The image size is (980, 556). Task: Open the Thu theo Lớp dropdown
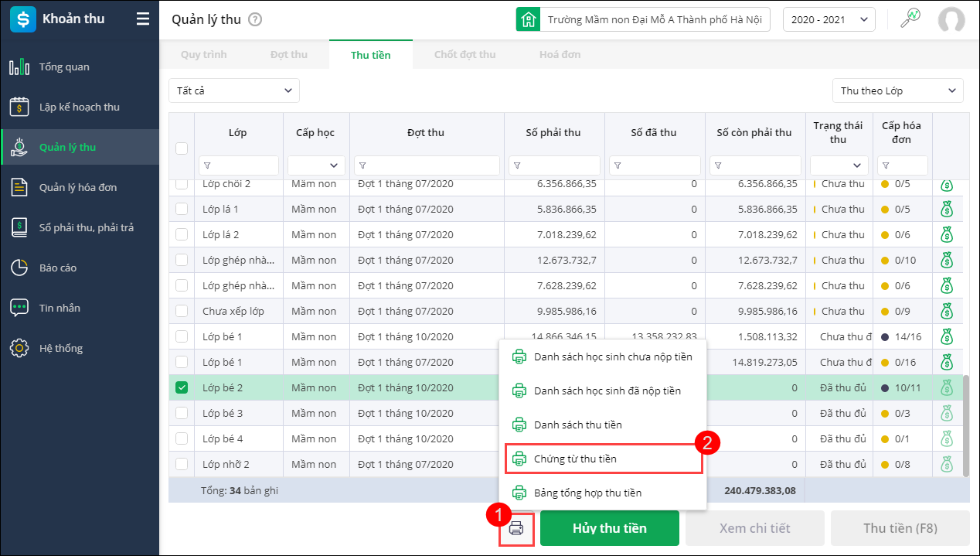click(897, 90)
